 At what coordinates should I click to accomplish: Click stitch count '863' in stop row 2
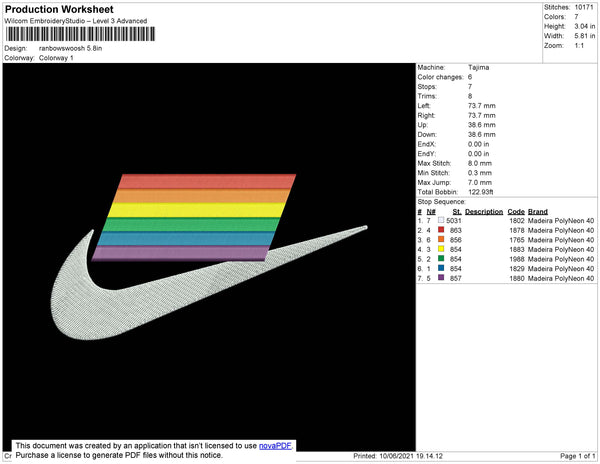(456, 230)
